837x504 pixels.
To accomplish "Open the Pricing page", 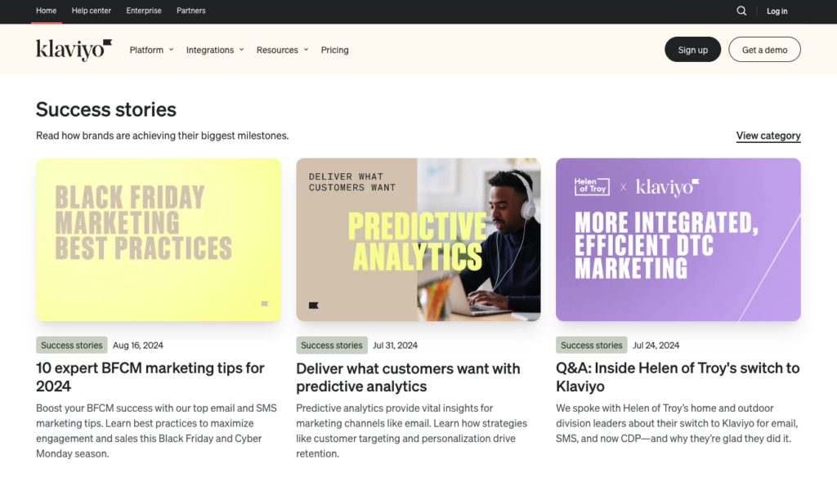I will pyautogui.click(x=334, y=50).
